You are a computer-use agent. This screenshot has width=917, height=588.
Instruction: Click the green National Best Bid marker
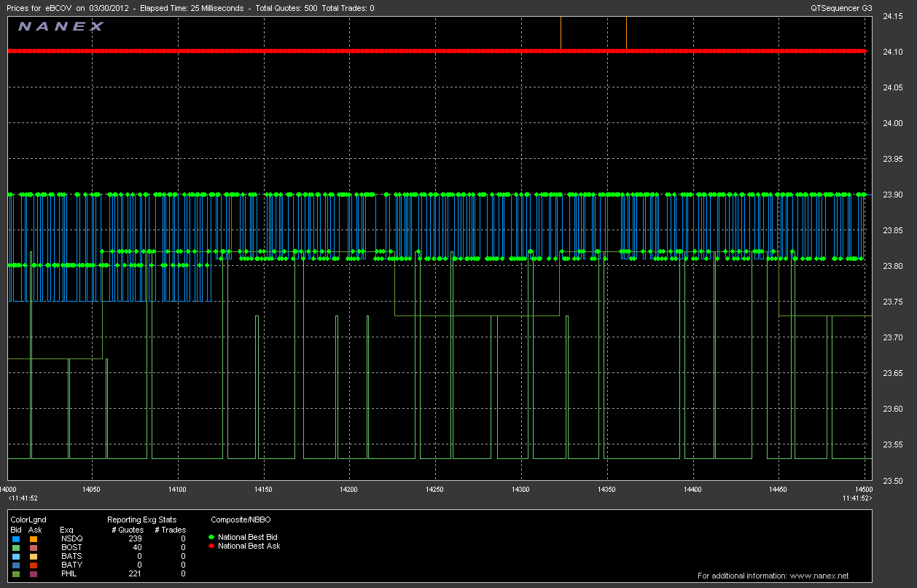(x=213, y=537)
